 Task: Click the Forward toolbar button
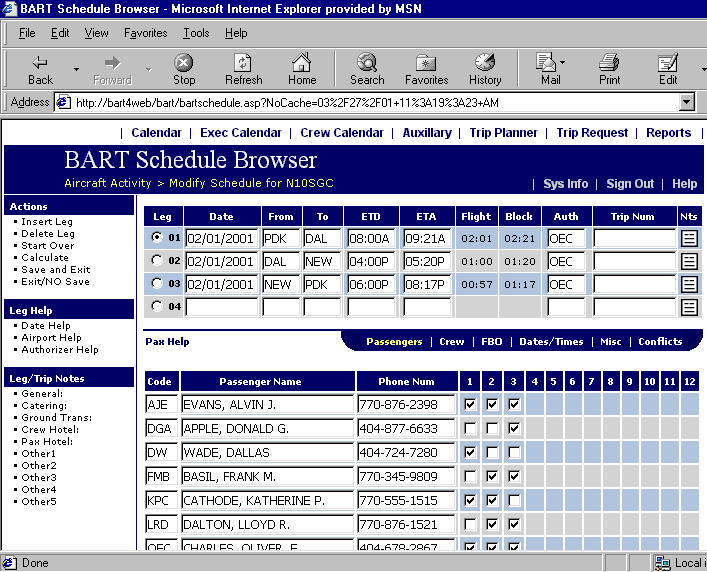click(113, 69)
